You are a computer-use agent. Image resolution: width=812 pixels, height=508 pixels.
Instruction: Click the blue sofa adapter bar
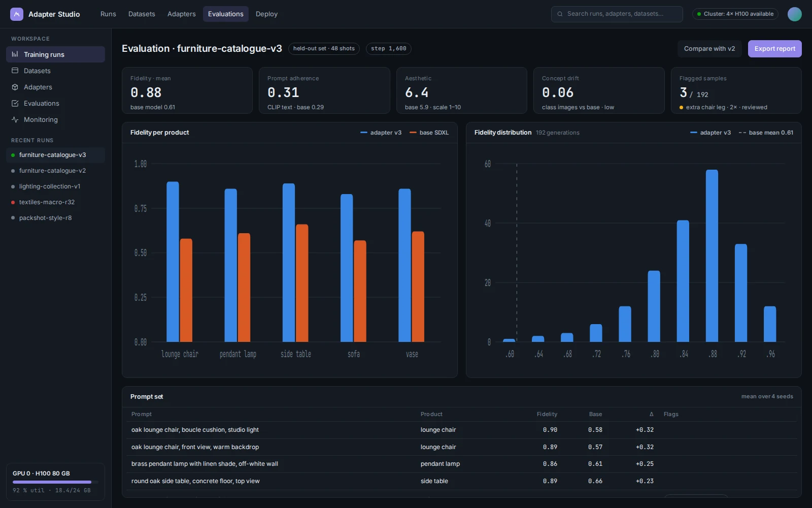[347, 268]
